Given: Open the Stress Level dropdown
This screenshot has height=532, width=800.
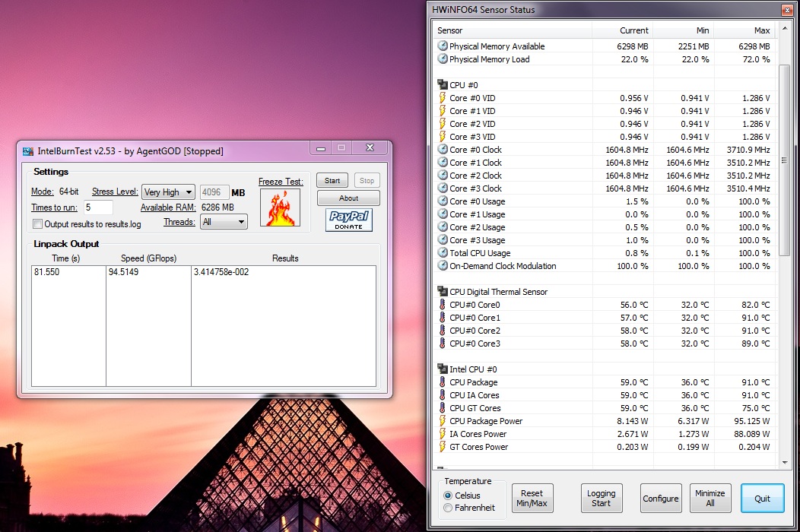Looking at the screenshot, I should [x=168, y=192].
